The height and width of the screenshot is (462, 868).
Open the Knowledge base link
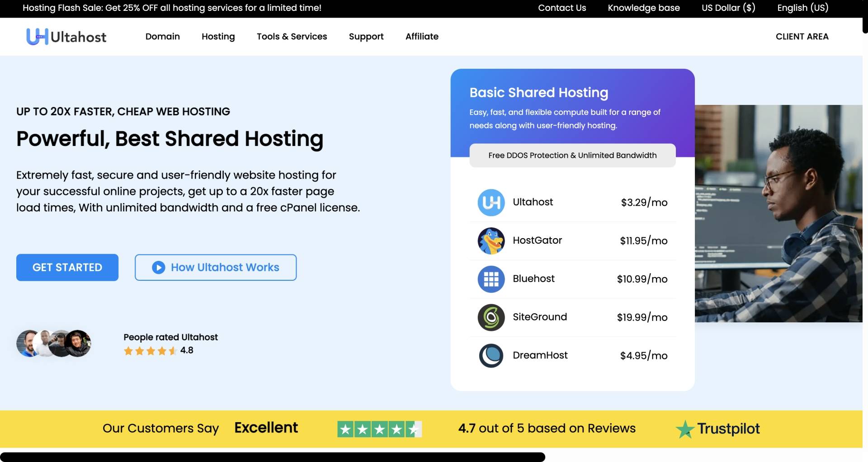644,8
